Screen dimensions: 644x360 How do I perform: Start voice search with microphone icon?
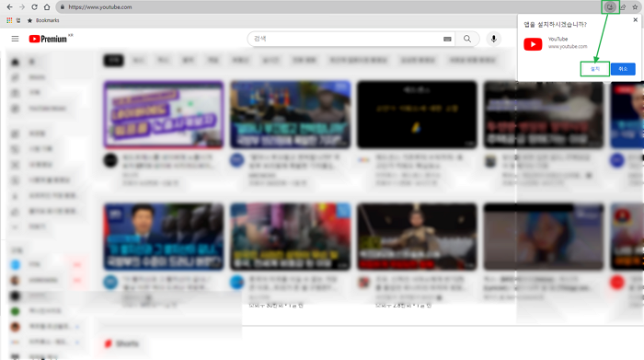[x=494, y=39]
